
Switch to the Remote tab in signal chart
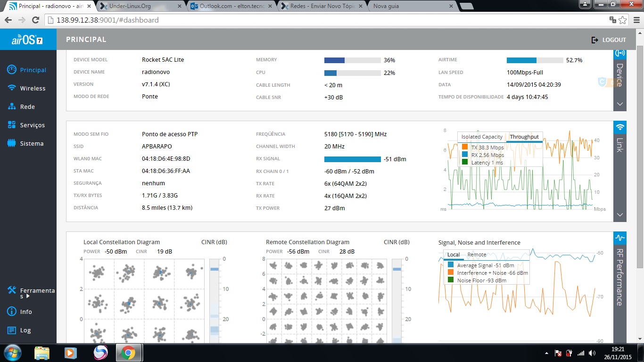(x=477, y=255)
